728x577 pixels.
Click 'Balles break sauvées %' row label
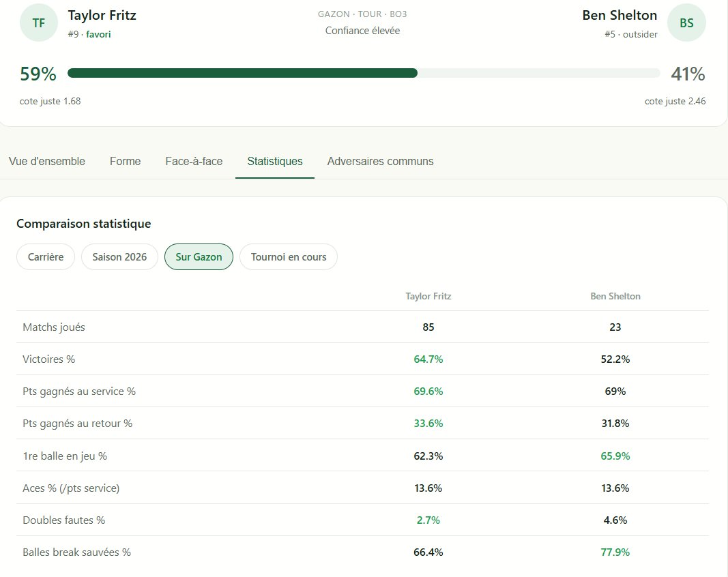pyautogui.click(x=76, y=552)
